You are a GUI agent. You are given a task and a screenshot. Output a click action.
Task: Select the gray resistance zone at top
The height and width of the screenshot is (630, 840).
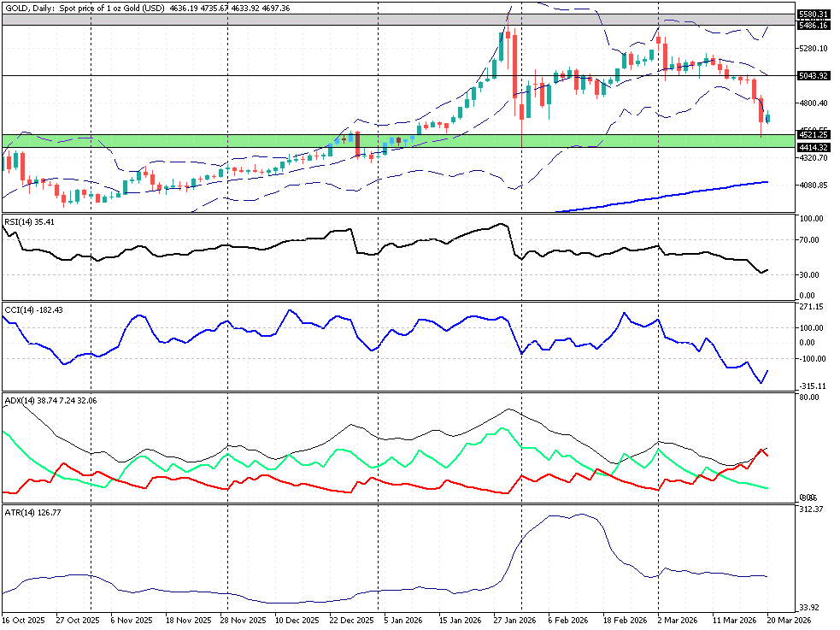pos(256,19)
